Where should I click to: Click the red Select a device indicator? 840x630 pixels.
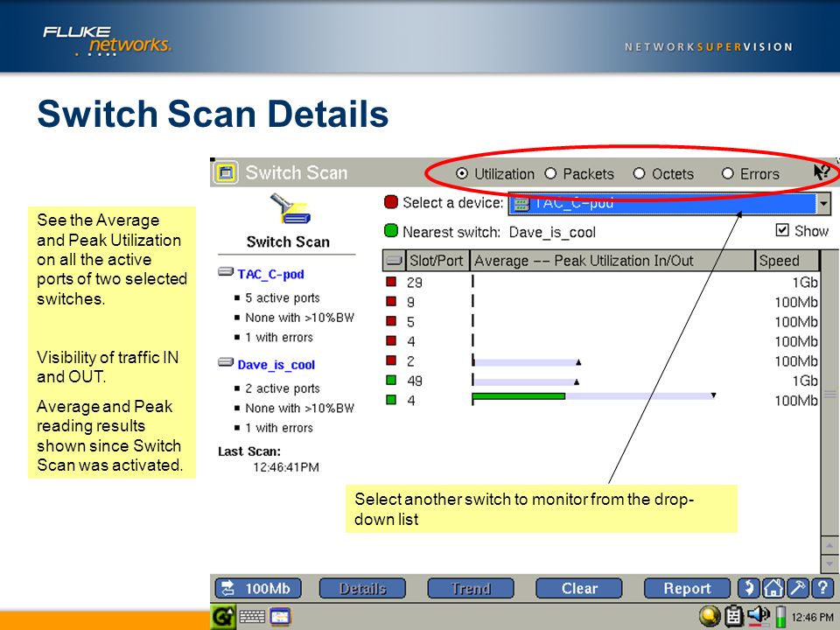(x=391, y=202)
